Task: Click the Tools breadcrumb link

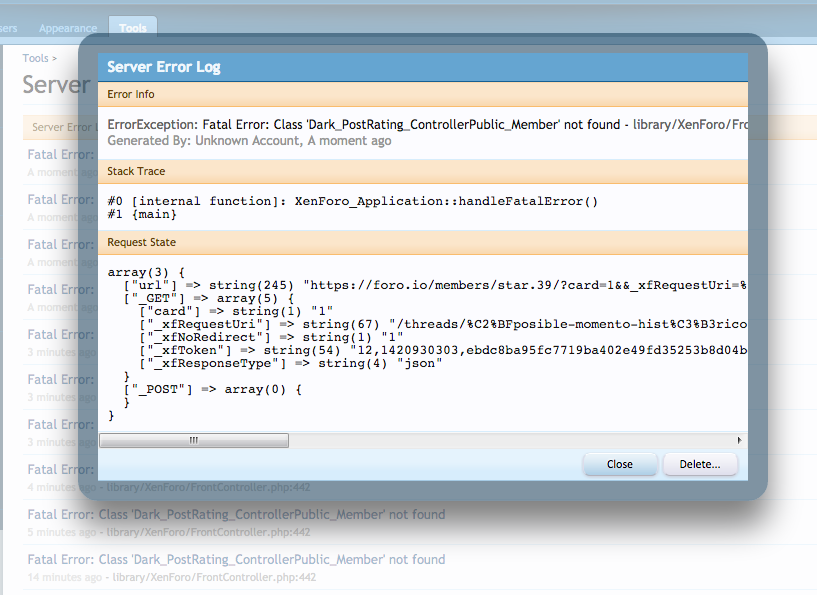Action: pos(36,58)
